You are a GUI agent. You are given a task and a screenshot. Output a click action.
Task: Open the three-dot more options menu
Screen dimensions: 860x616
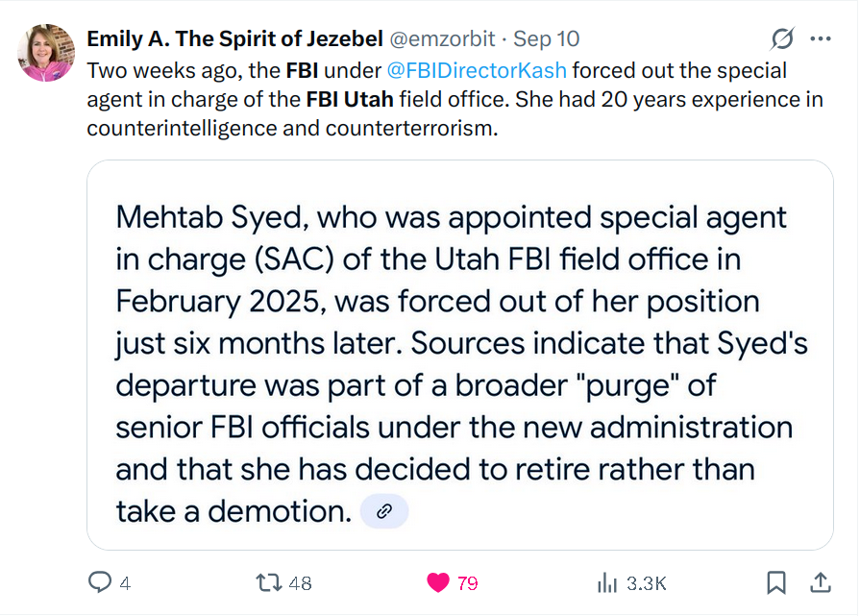click(821, 39)
